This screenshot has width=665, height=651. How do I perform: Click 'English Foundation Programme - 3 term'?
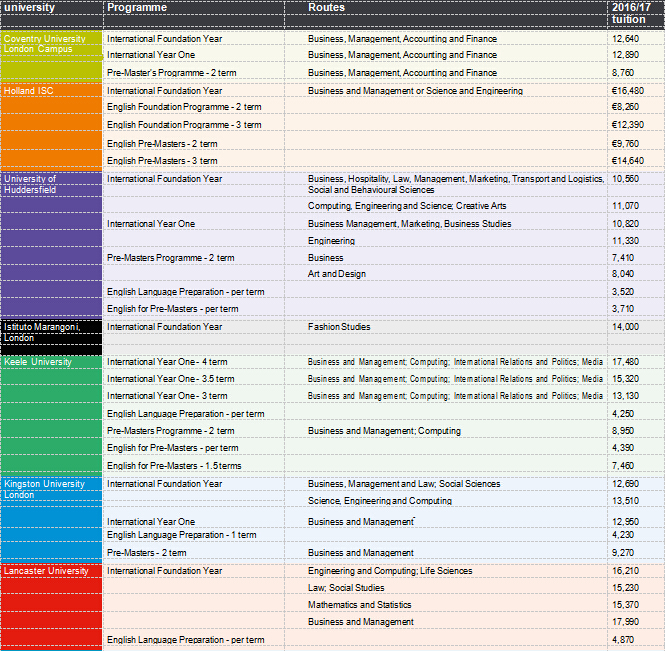184,125
